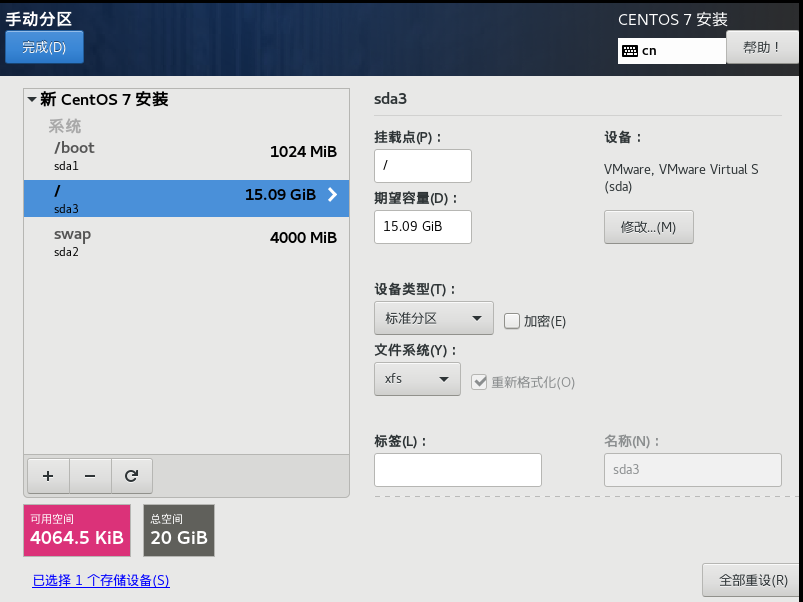
Task: Click the sda3 heading above details
Action: [390, 99]
